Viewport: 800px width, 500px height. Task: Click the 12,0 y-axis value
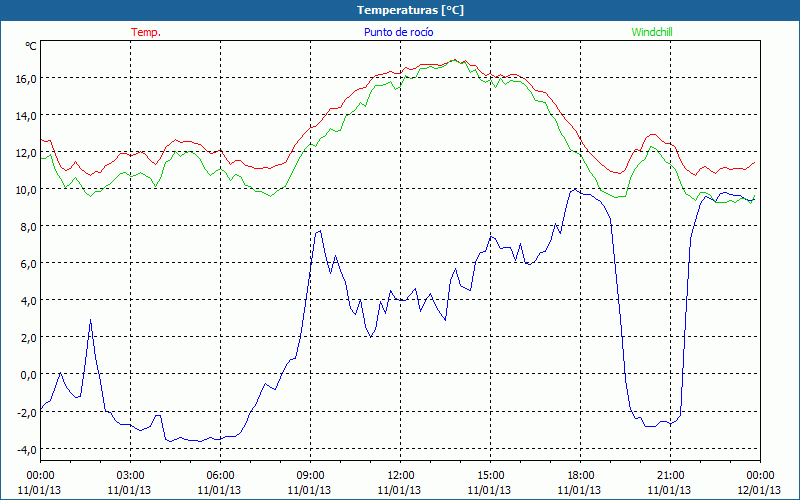[26, 153]
